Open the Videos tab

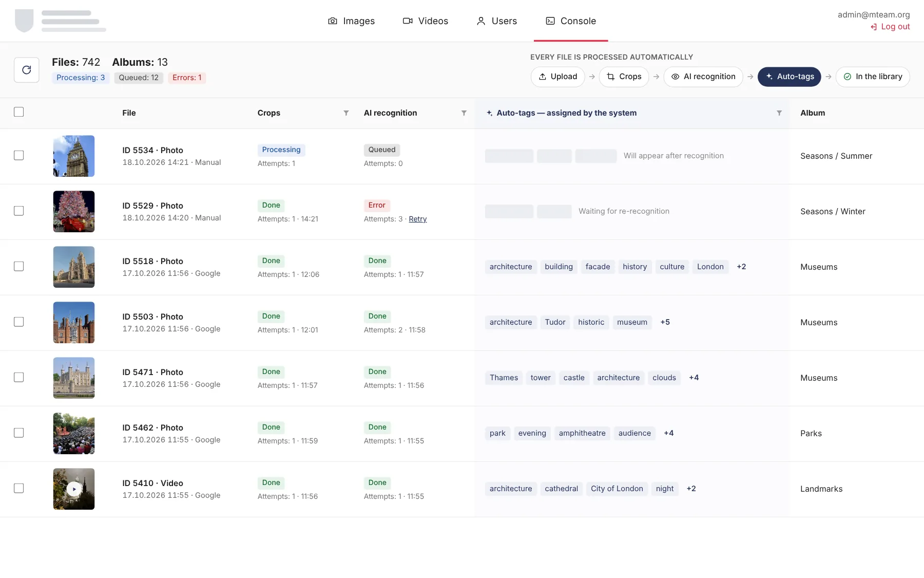pos(425,21)
